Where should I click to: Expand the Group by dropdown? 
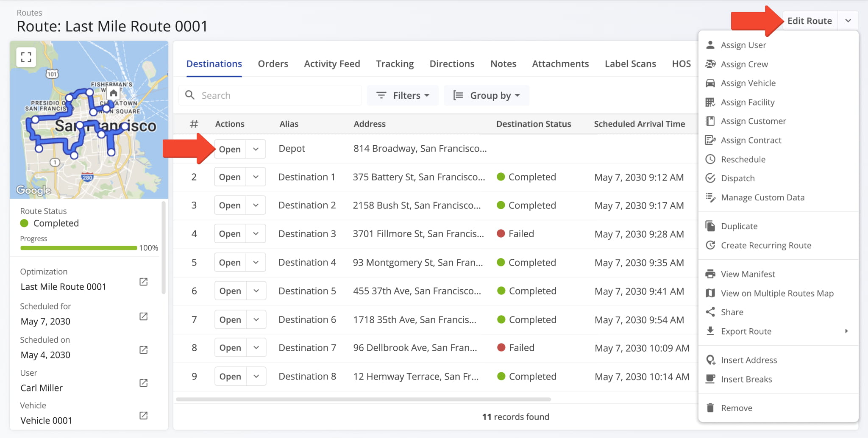(487, 95)
